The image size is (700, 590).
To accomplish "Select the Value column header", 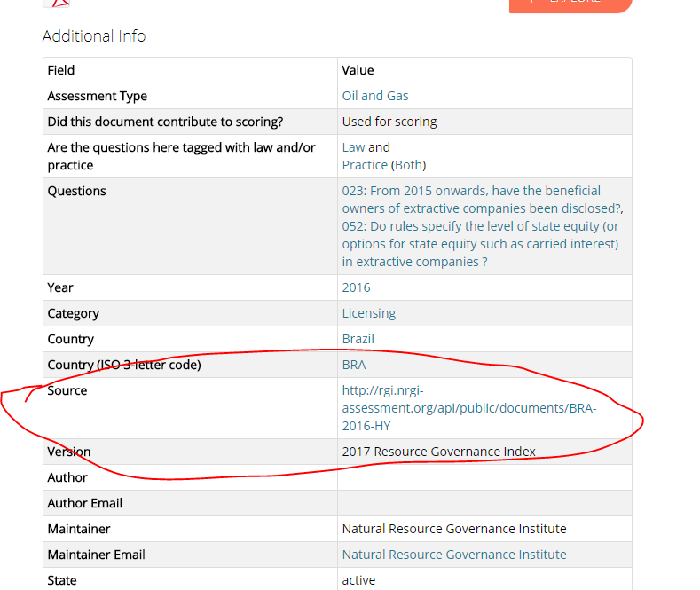I will pyautogui.click(x=358, y=70).
